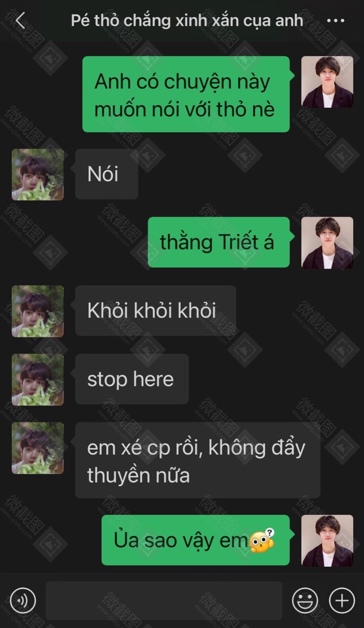Open contact avatar next to 'stop here'
The image size is (364, 628).
[38, 379]
